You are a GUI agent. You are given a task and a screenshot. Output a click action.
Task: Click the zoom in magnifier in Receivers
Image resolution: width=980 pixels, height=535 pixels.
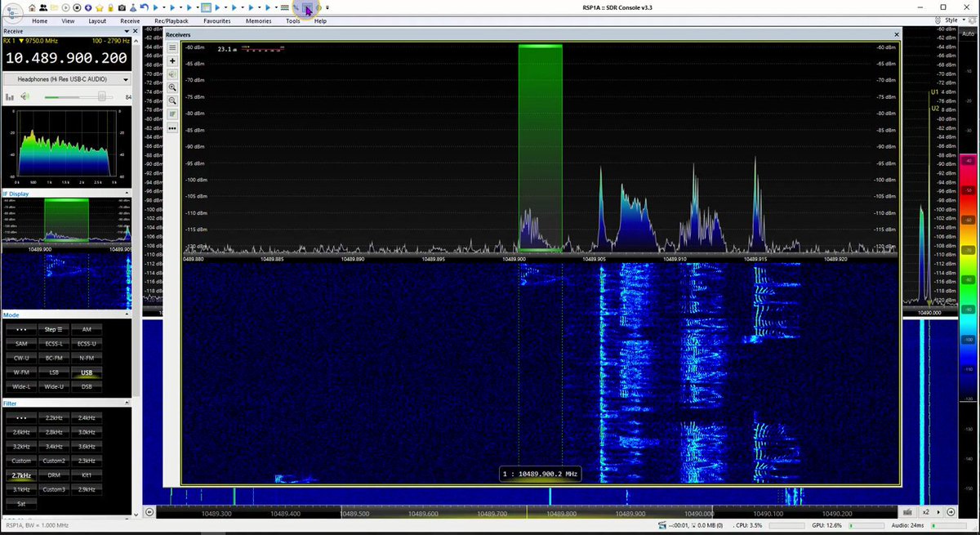pos(172,87)
